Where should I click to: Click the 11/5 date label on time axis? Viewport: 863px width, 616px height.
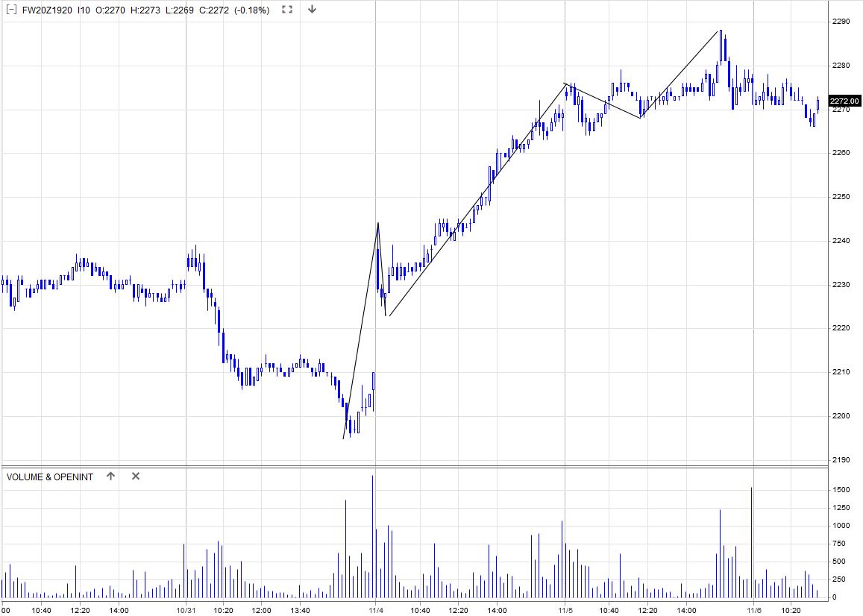click(x=565, y=611)
